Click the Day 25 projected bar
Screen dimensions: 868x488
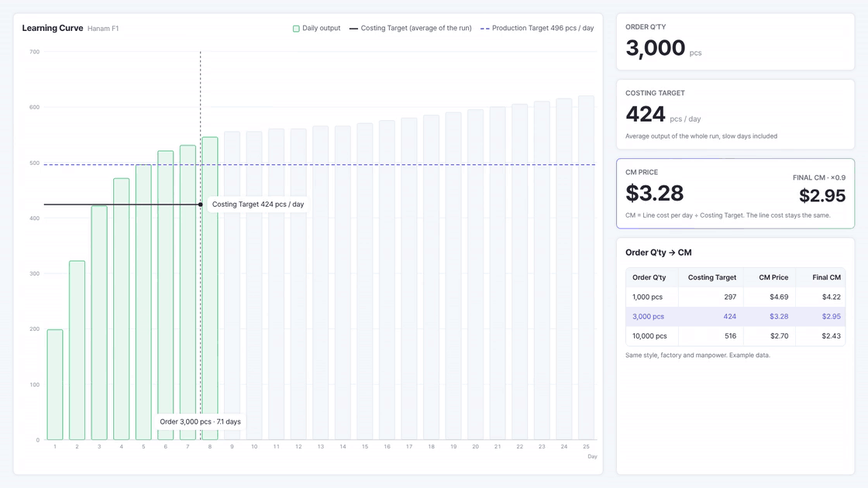586,268
